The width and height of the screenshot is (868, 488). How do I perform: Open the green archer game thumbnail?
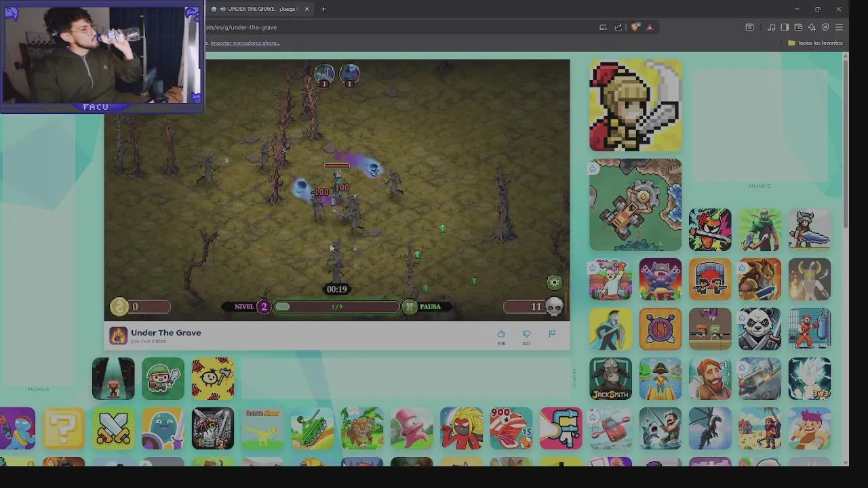[759, 229]
